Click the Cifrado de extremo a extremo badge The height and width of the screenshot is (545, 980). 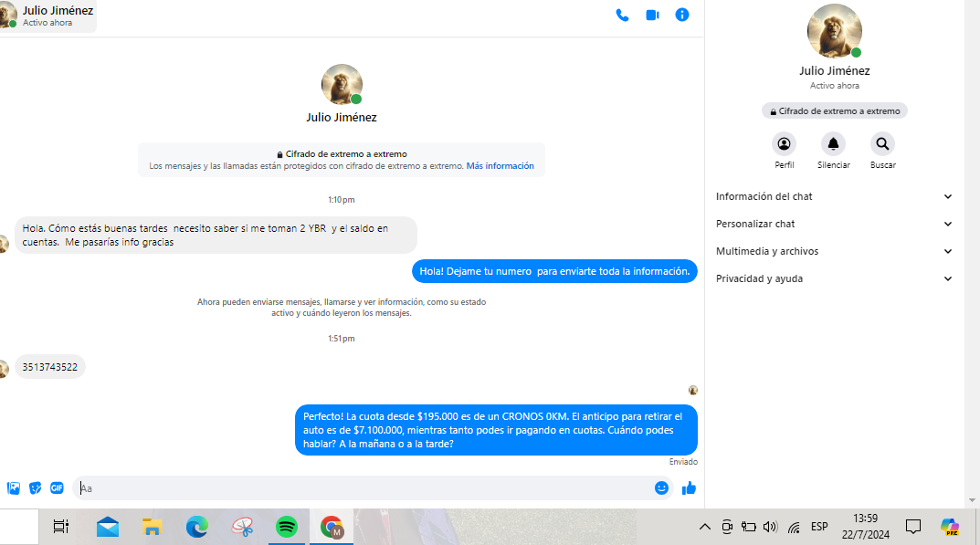click(834, 111)
